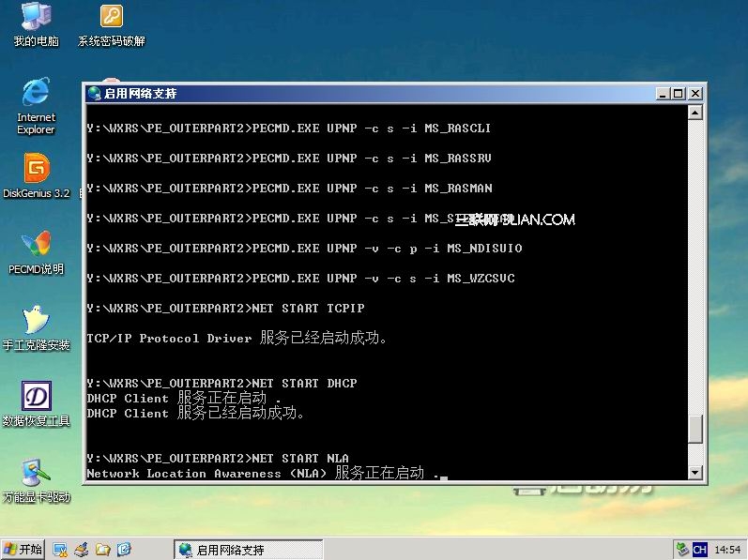Minimize the 启用网络支持 window
The height and width of the screenshot is (560, 748).
coord(662,94)
